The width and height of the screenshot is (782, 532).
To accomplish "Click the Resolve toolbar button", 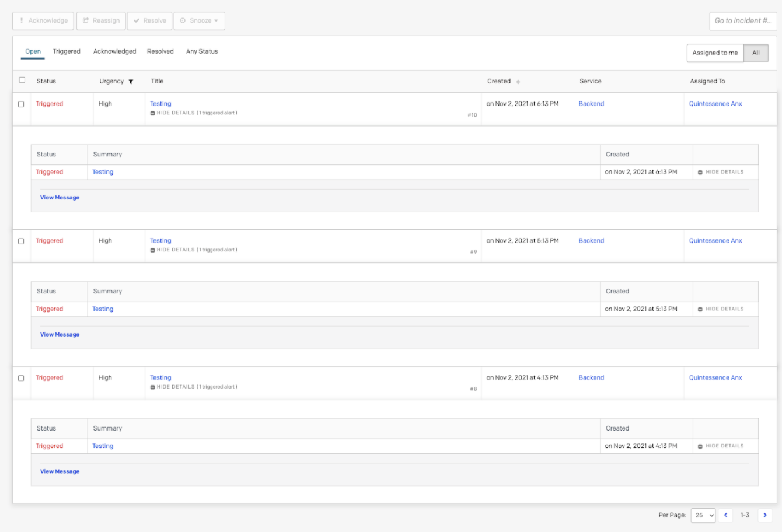I will click(149, 21).
